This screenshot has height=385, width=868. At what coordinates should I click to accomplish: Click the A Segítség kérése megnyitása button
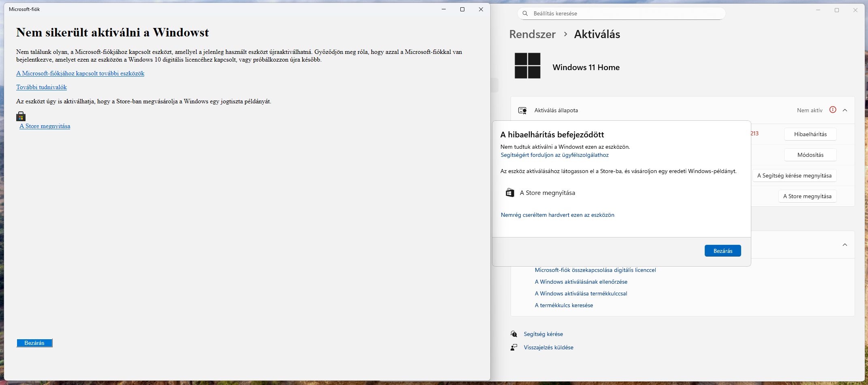click(794, 175)
